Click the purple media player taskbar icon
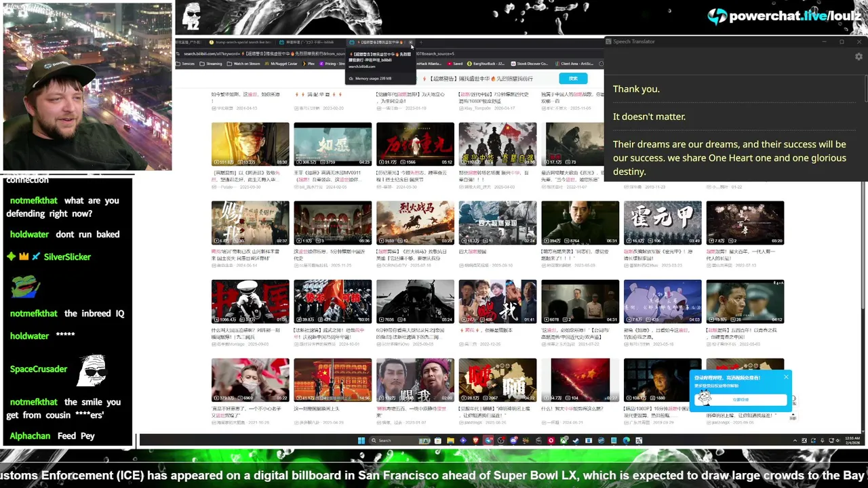This screenshot has width=868, height=488. pos(463,441)
